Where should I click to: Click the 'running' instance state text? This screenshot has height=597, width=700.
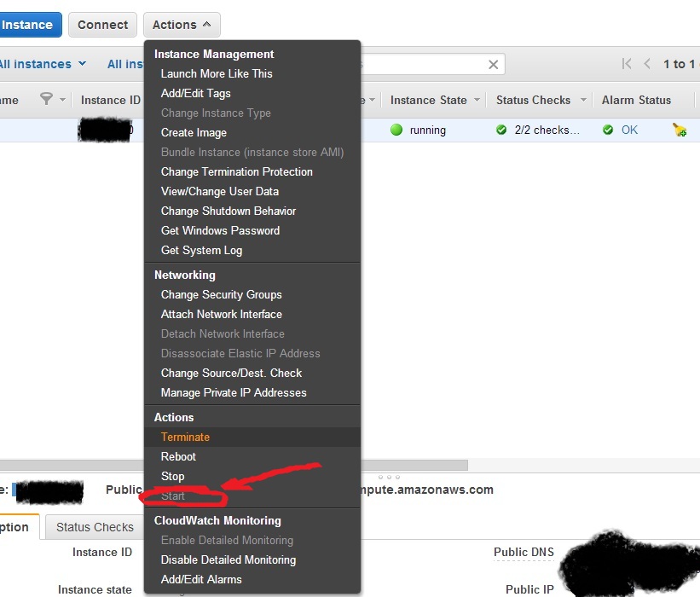(x=428, y=130)
